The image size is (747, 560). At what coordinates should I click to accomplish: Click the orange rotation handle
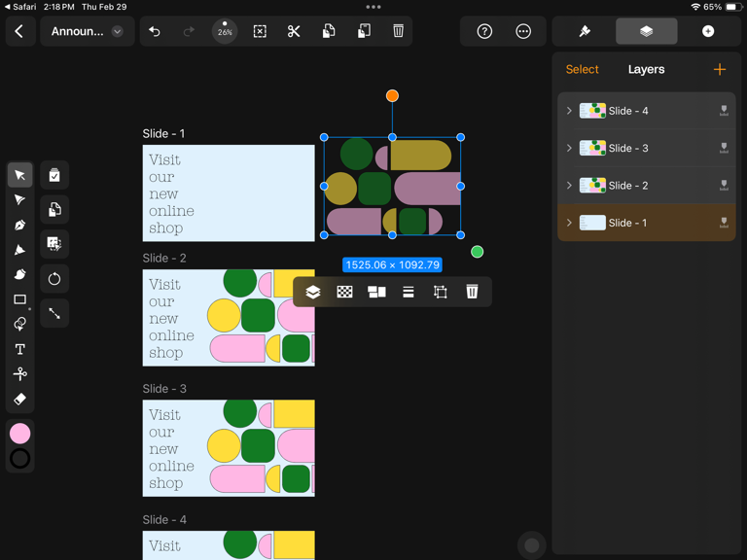pos(392,95)
